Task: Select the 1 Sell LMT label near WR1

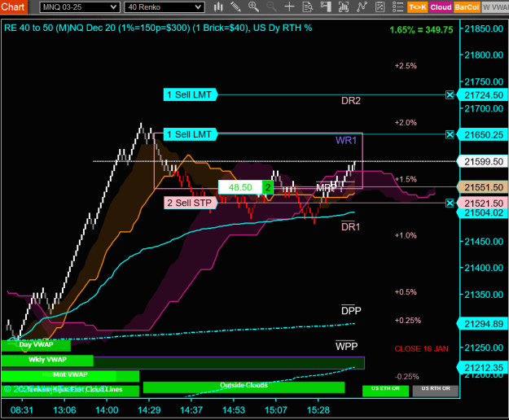Action: 191,134
